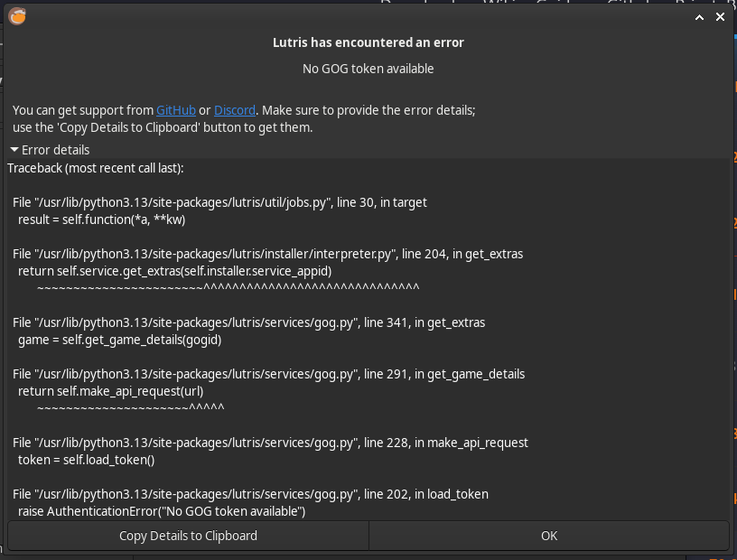Click the Copy Details to Clipboard button
The height and width of the screenshot is (560, 737).
pos(188,536)
